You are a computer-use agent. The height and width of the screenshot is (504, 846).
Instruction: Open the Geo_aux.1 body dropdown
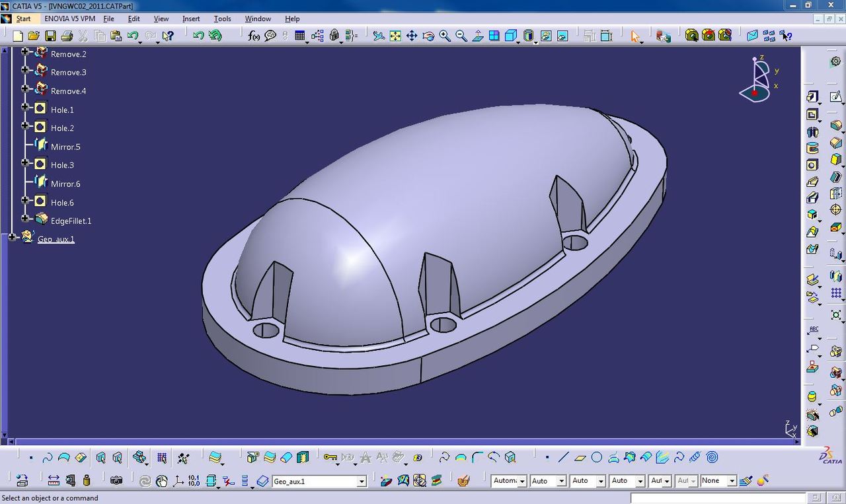click(x=362, y=482)
